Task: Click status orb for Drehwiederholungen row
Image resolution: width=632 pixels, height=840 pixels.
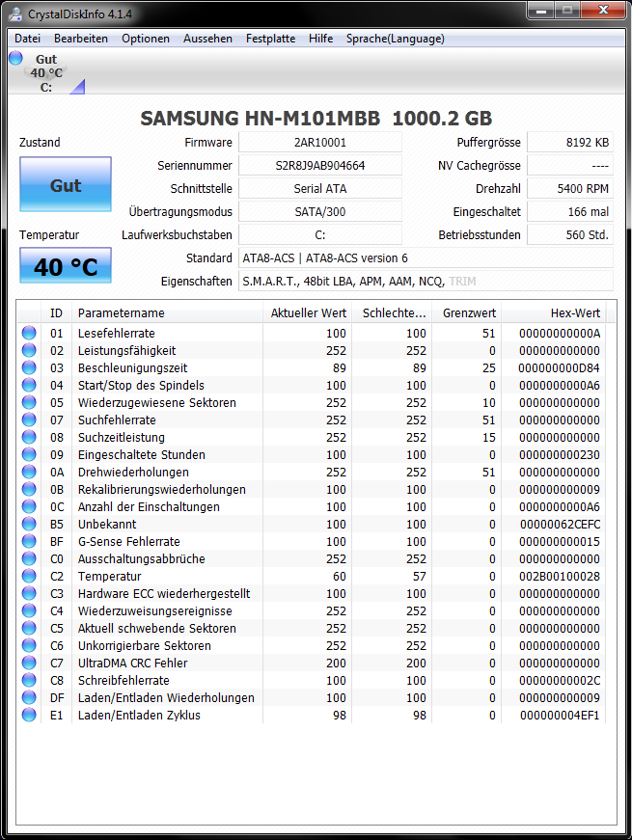Action: [x=29, y=472]
